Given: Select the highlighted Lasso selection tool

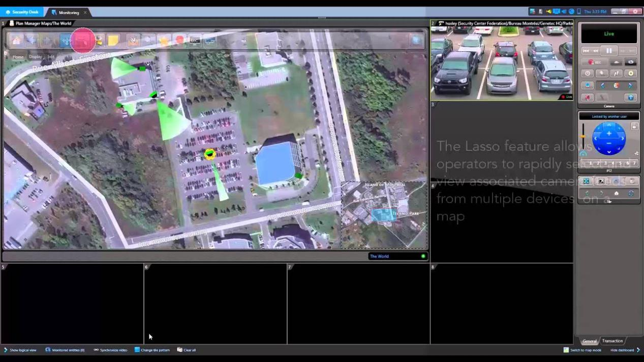Looking at the screenshot, I should (82, 41).
